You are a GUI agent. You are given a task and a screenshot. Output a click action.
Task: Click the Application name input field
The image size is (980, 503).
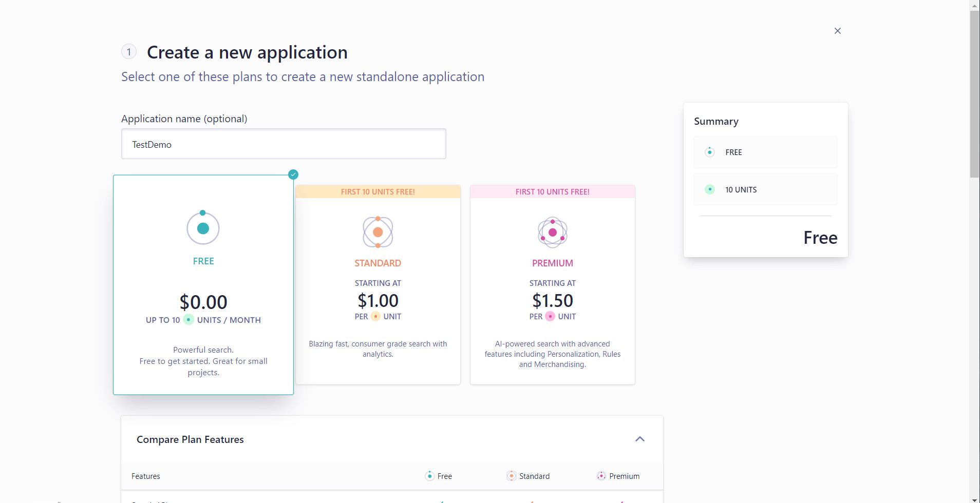pyautogui.click(x=284, y=144)
